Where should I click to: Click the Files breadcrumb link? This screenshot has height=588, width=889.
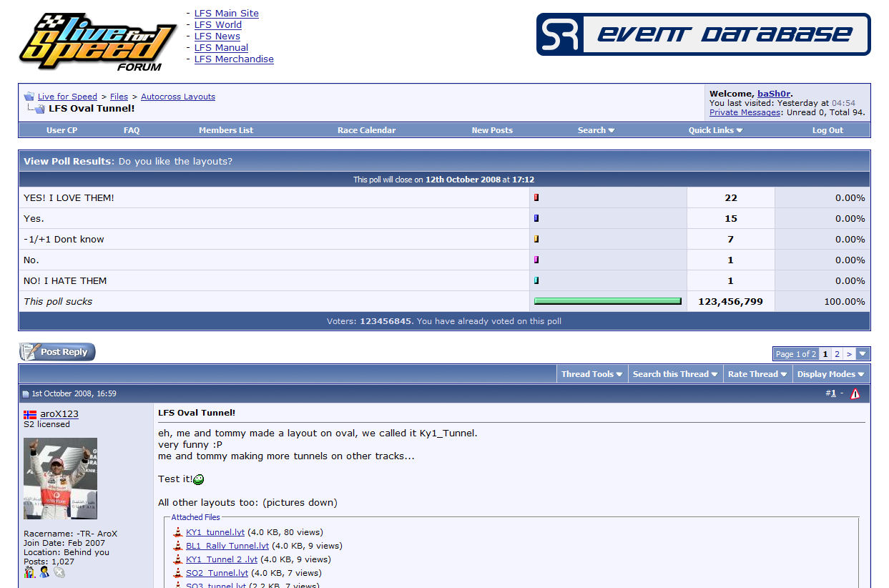119,97
